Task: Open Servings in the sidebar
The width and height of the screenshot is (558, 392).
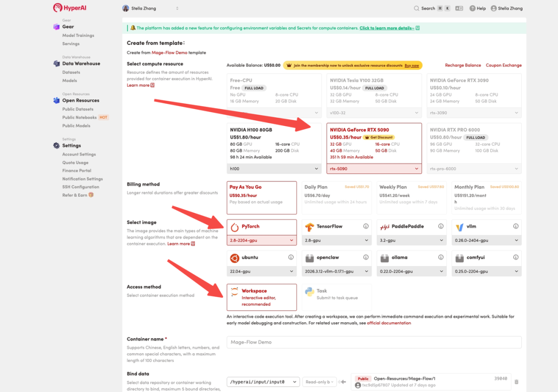Action: click(x=71, y=44)
